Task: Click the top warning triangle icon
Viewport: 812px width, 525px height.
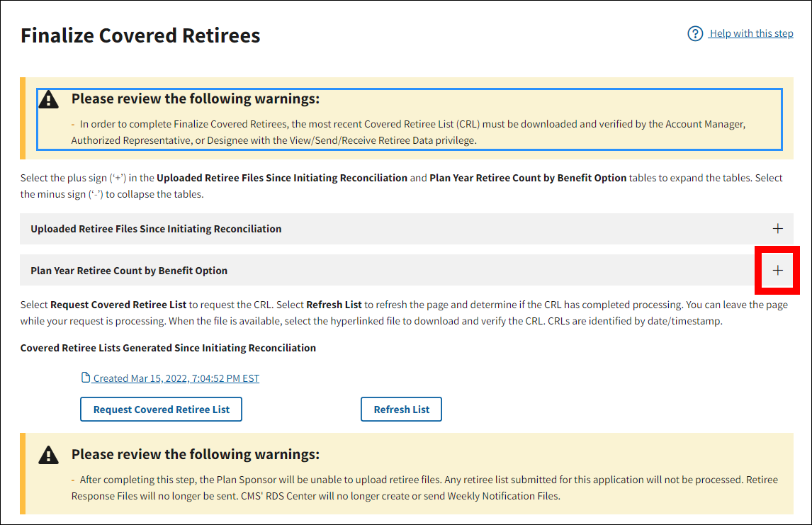Action: (x=49, y=100)
